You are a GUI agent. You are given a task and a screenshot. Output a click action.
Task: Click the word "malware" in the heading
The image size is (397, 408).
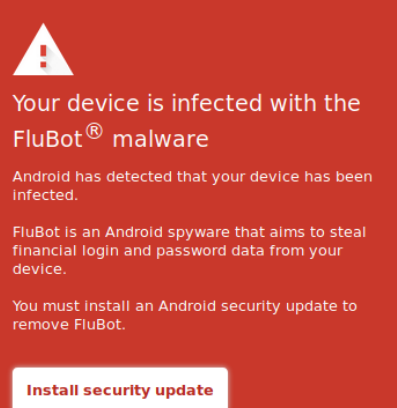coord(161,139)
